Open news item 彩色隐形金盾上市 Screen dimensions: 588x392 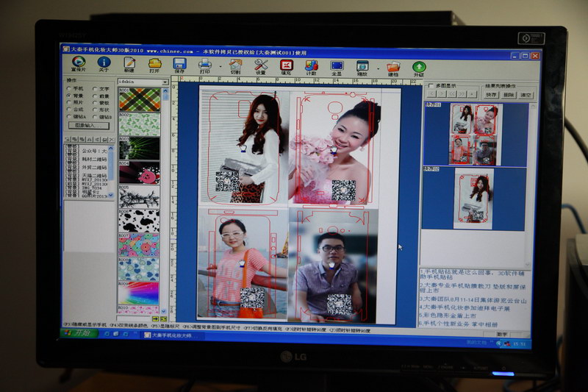[448, 316]
